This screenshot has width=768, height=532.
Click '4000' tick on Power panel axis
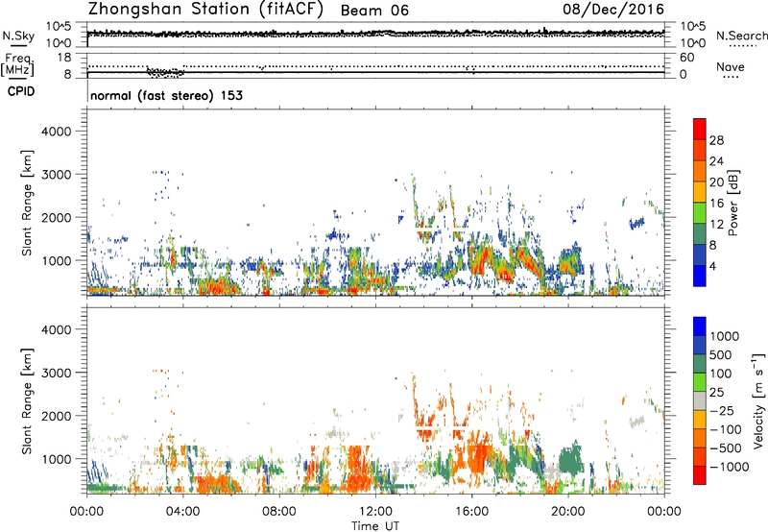point(57,132)
